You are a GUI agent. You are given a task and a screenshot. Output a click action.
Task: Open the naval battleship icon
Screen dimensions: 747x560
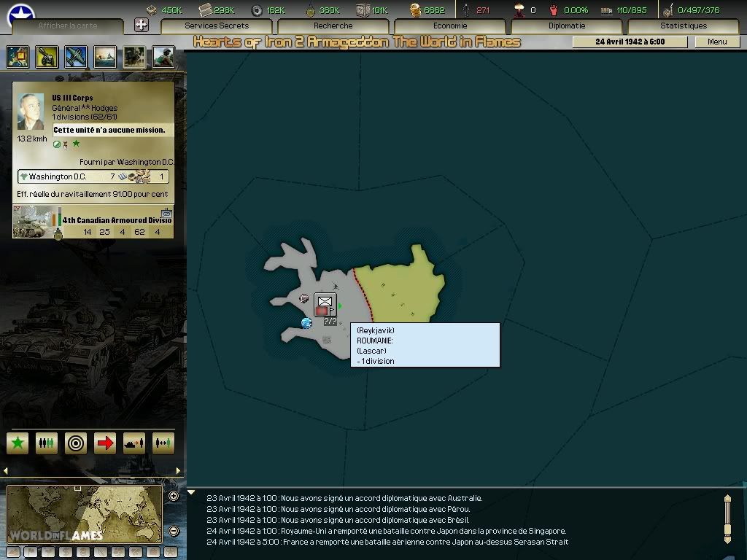pyautogui.click(x=105, y=57)
